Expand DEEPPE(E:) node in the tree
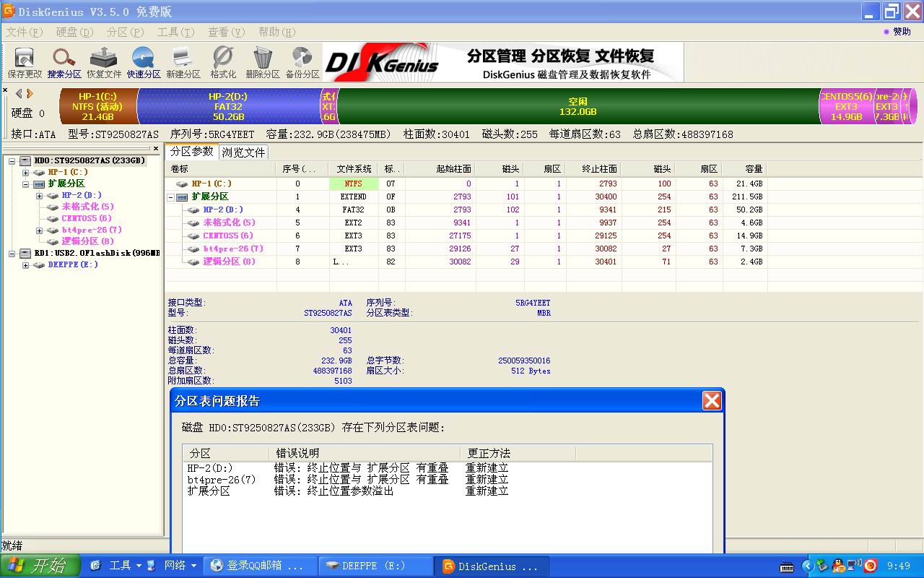The width and height of the screenshot is (924, 578). pos(26,265)
